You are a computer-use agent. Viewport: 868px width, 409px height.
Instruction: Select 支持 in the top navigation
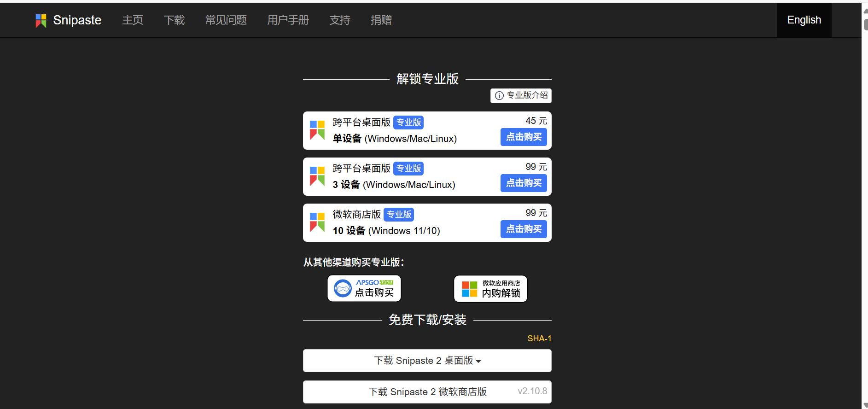click(x=340, y=20)
